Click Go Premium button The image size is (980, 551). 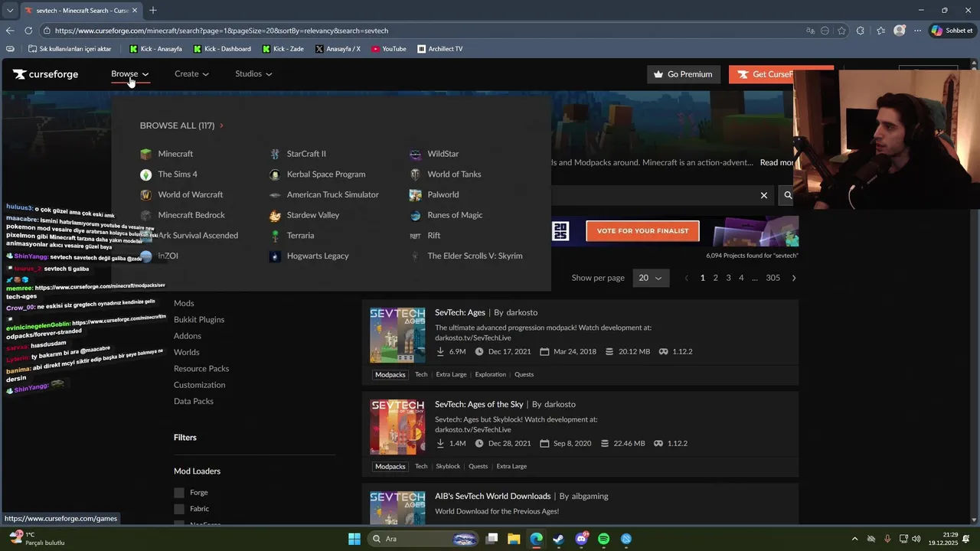pos(682,74)
